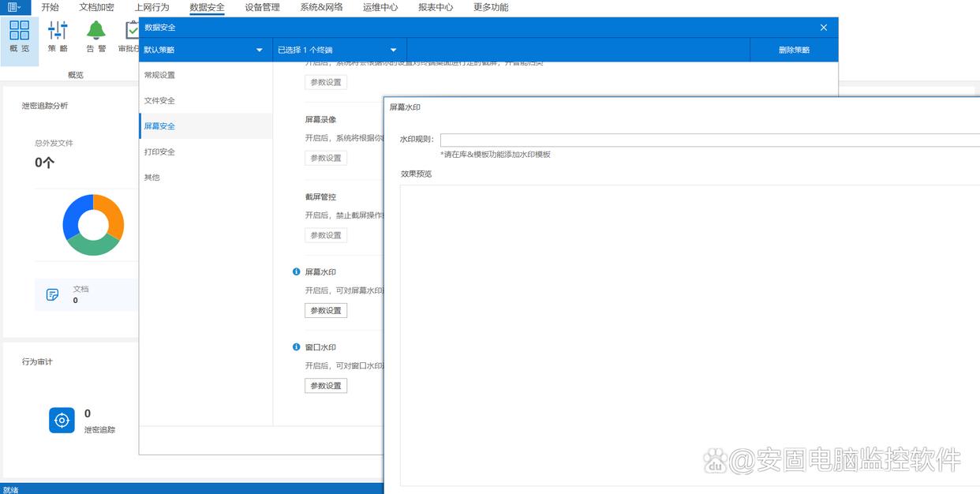Click the 删除策略 button
The image size is (980, 494).
794,50
